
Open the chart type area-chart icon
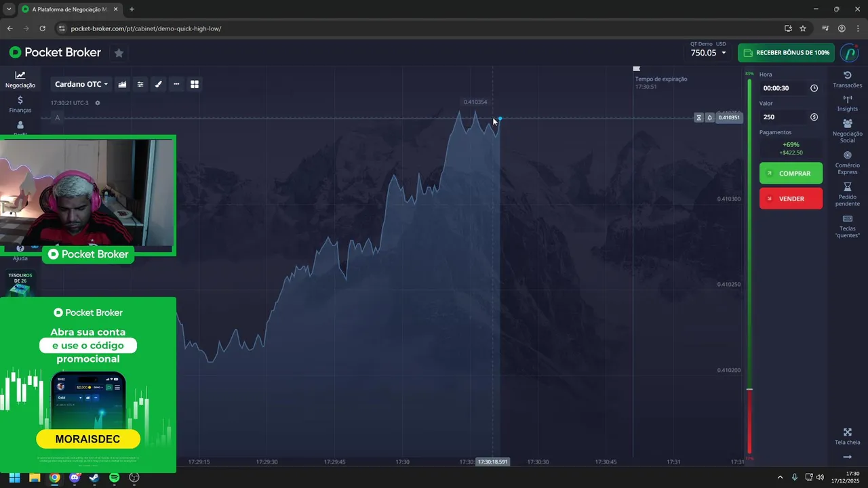pos(122,84)
